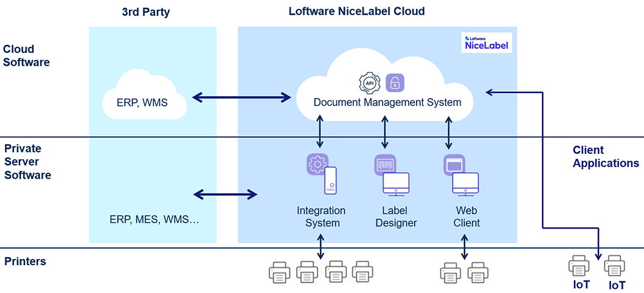
Task: Click the left IoT printer icon
Action: [x=579, y=266]
